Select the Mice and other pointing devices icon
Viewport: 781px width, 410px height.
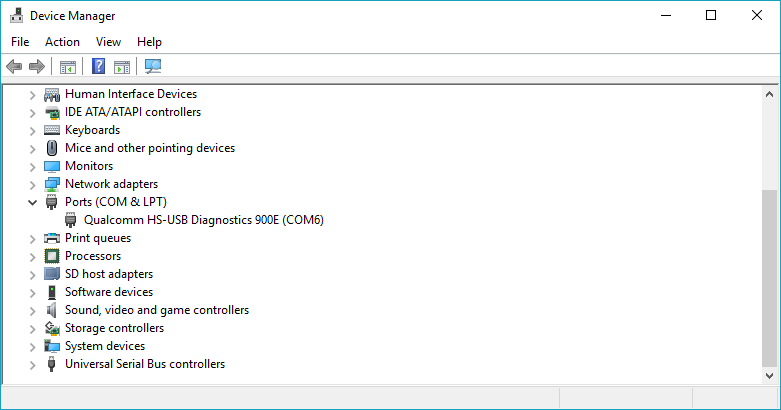[x=52, y=148]
